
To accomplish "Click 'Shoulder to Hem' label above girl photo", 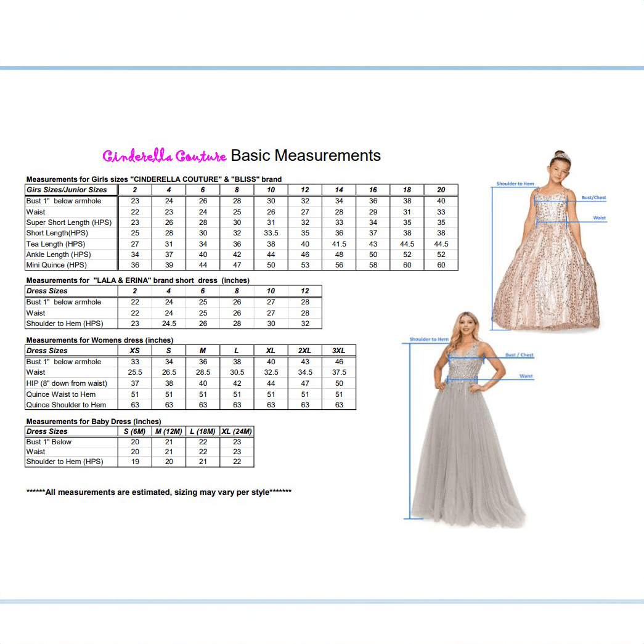I will click(x=515, y=184).
